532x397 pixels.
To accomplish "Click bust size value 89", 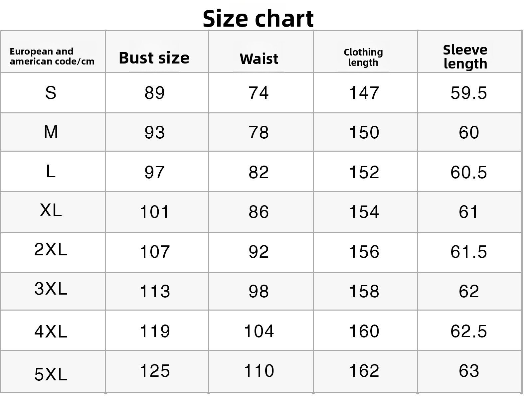I will 154,93.
